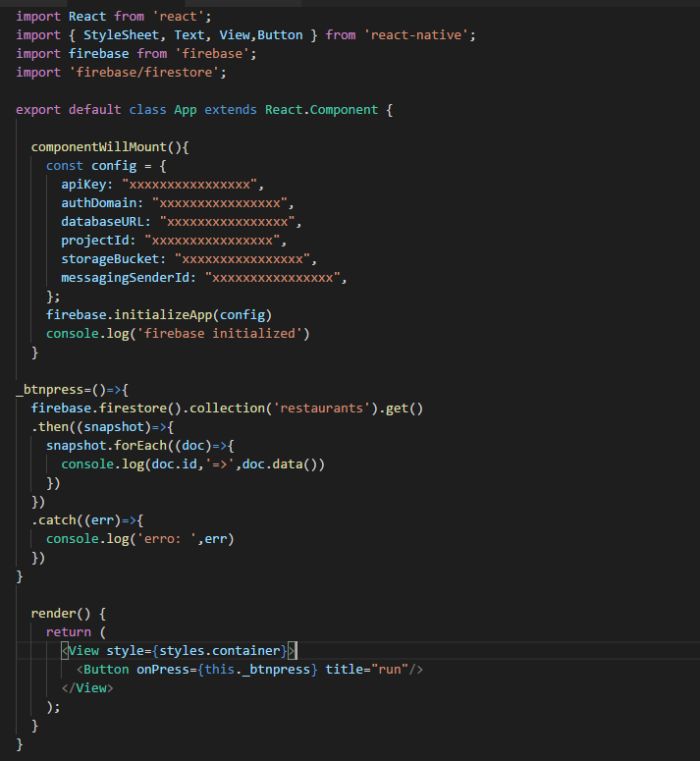
Task: Click the .then((snapshot) line
Action: tap(102, 427)
